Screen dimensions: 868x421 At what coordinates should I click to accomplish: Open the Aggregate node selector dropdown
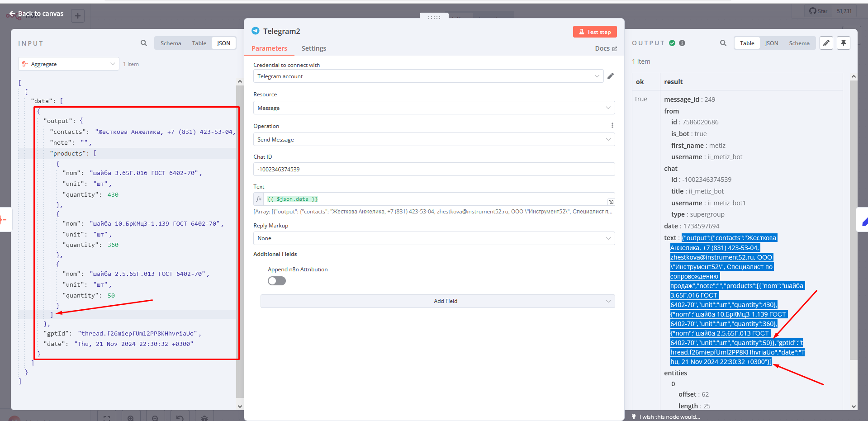point(69,64)
